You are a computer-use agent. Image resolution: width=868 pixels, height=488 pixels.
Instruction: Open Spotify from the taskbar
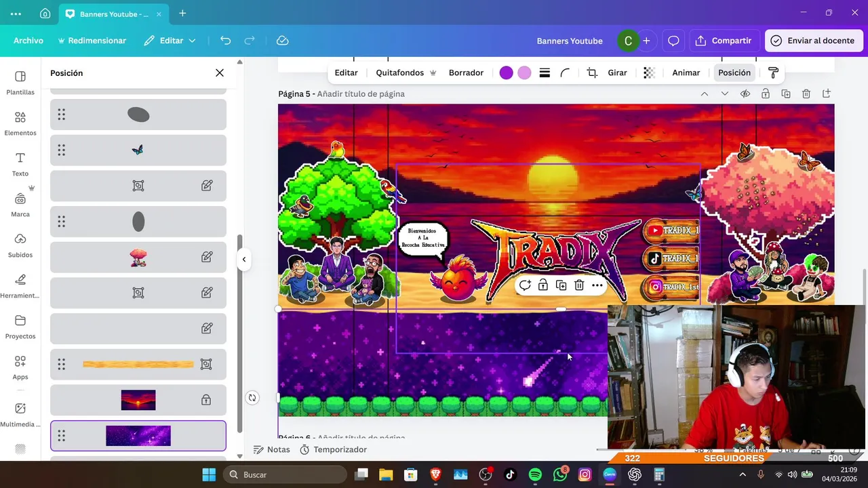pyautogui.click(x=535, y=474)
